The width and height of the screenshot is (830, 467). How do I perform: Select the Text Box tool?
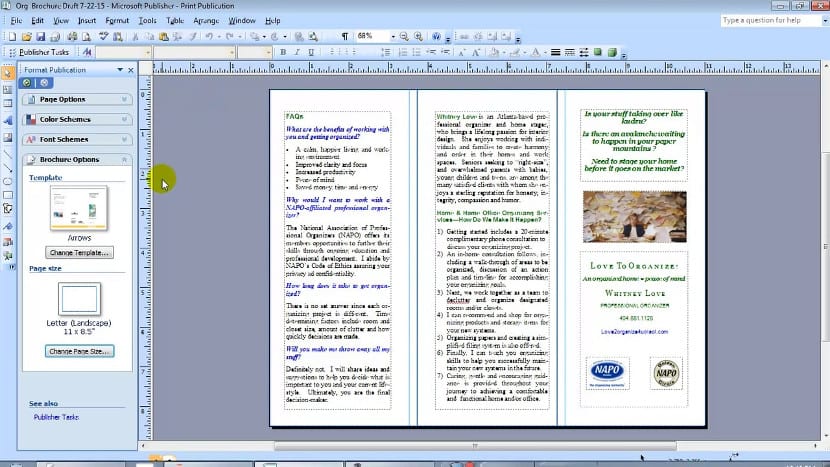(x=7, y=89)
